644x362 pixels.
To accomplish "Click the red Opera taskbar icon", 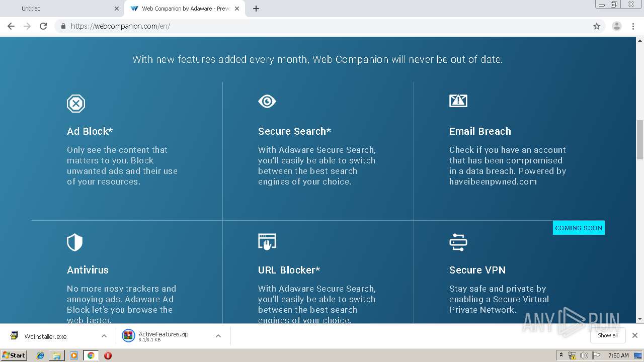I will coord(108,355).
